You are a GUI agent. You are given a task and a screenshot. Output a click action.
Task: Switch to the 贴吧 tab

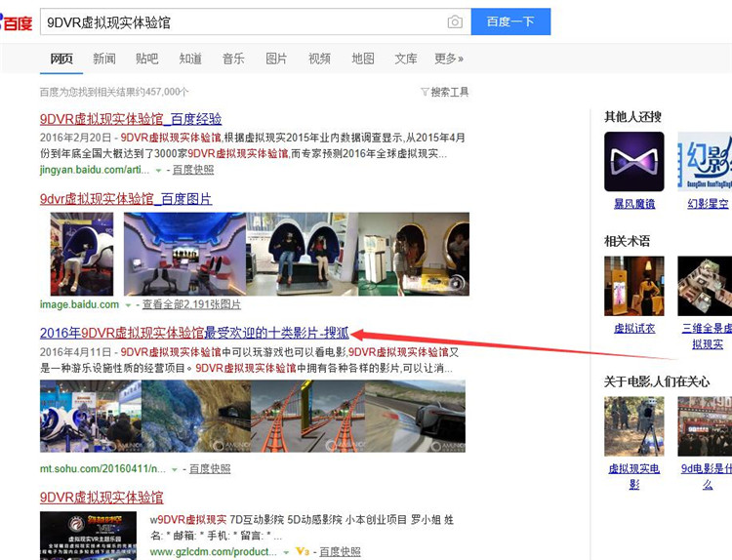147,59
